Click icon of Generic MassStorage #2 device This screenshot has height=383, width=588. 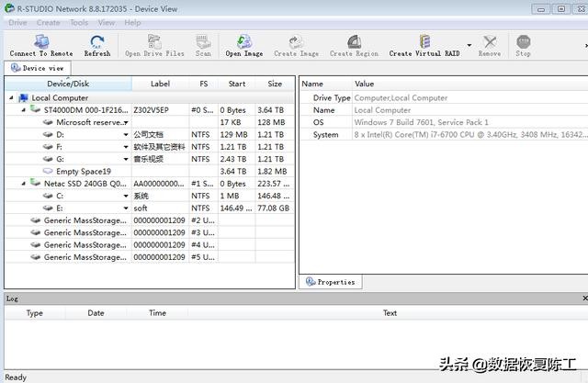tap(35, 220)
